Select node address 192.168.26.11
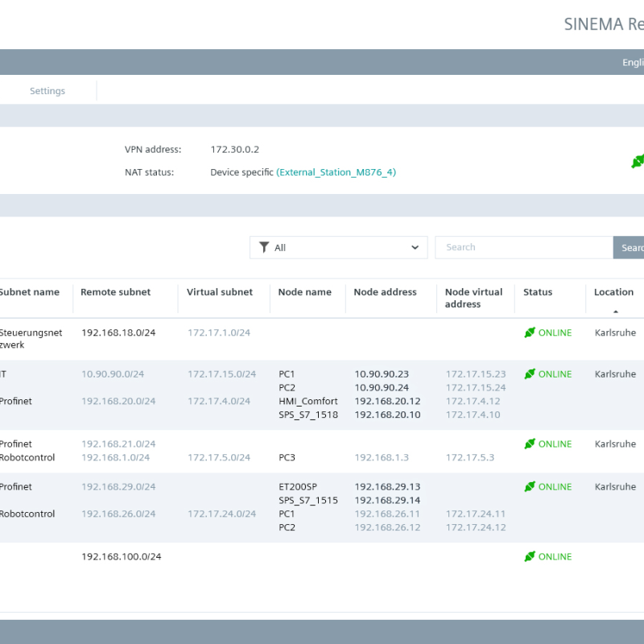This screenshot has height=644, width=644. [387, 514]
